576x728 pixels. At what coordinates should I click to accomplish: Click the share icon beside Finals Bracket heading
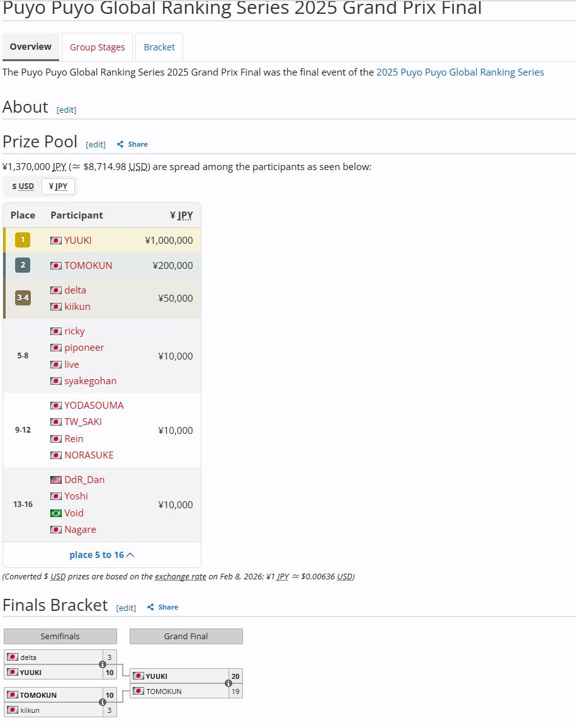[x=150, y=607]
